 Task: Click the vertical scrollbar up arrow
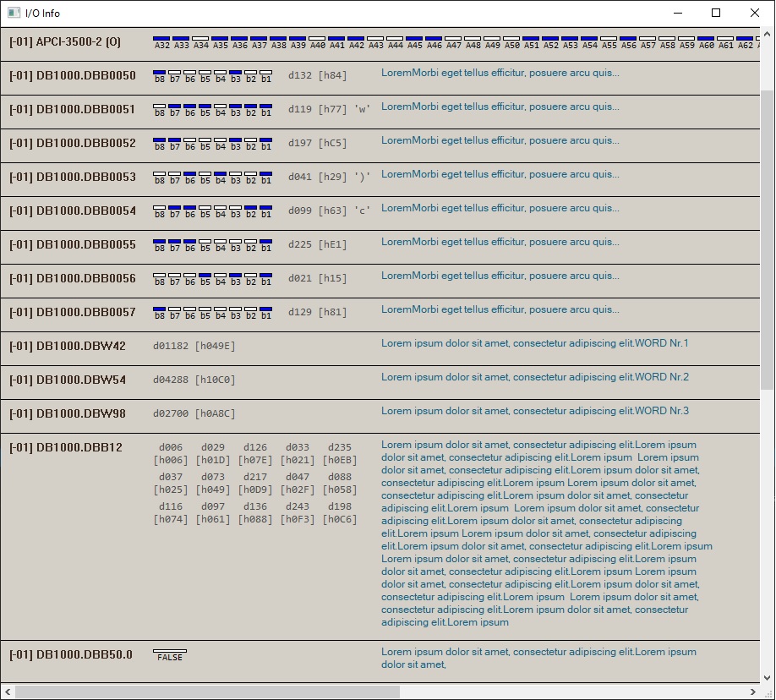pyautogui.click(x=768, y=32)
